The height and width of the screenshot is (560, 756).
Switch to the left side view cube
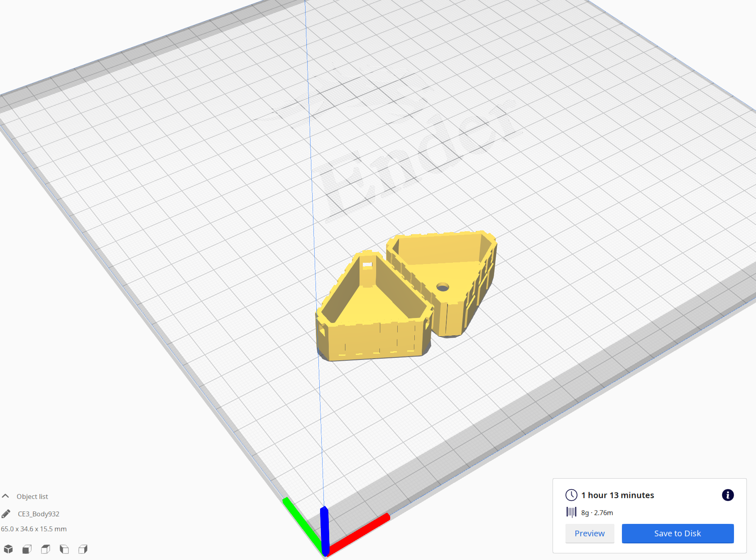64,549
